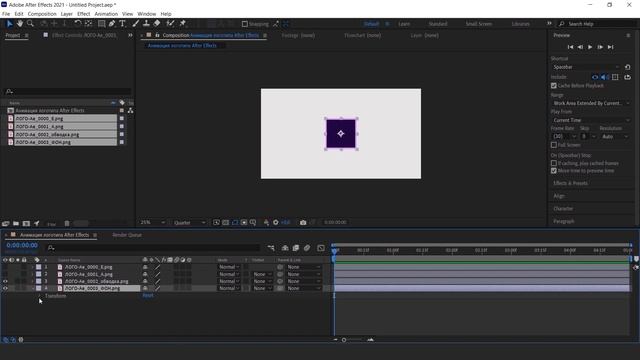The image size is (640, 360).
Task: Select the Hand tool
Action: tap(20, 24)
